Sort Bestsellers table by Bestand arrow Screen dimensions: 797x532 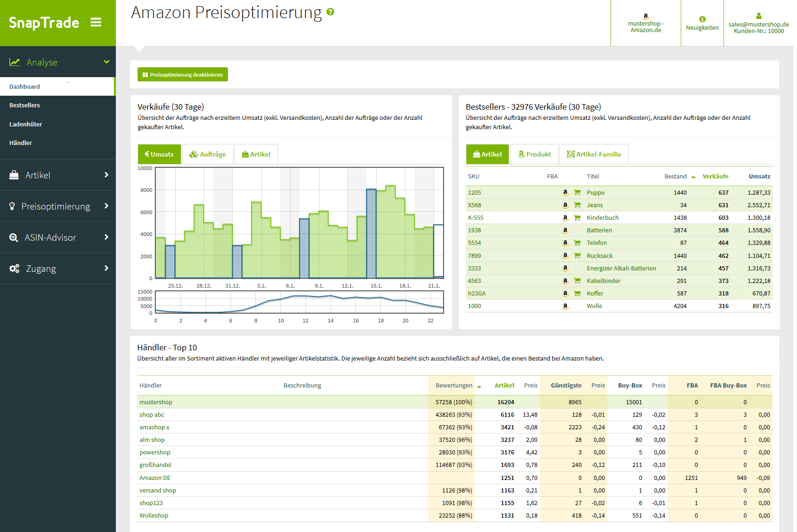pos(693,177)
